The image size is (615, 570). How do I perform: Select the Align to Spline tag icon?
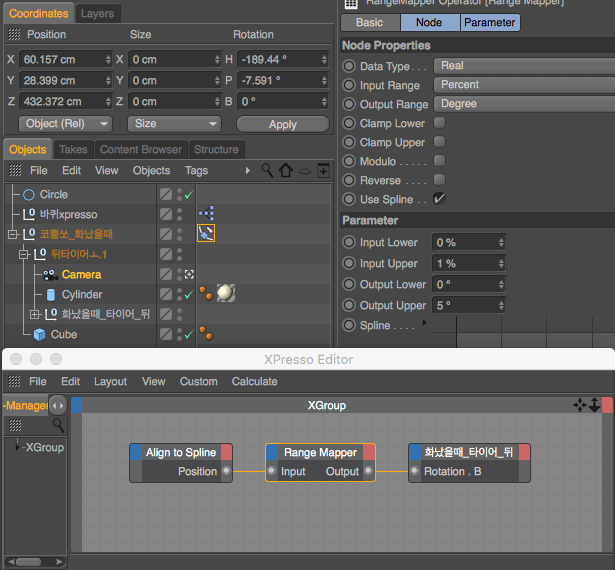pos(206,233)
